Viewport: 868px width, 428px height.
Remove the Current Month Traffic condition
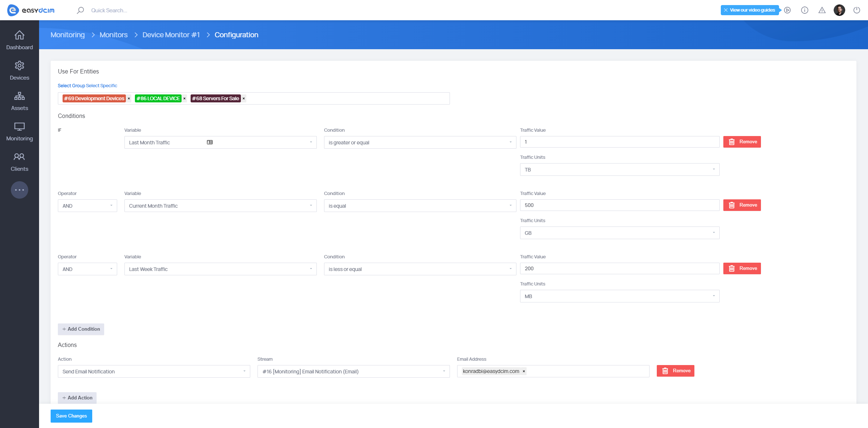[x=742, y=205]
